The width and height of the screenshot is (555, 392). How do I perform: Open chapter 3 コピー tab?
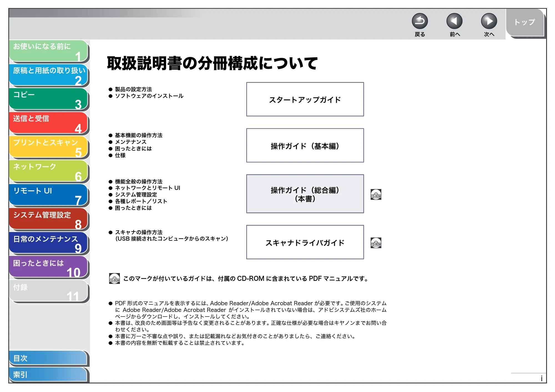[x=49, y=99]
